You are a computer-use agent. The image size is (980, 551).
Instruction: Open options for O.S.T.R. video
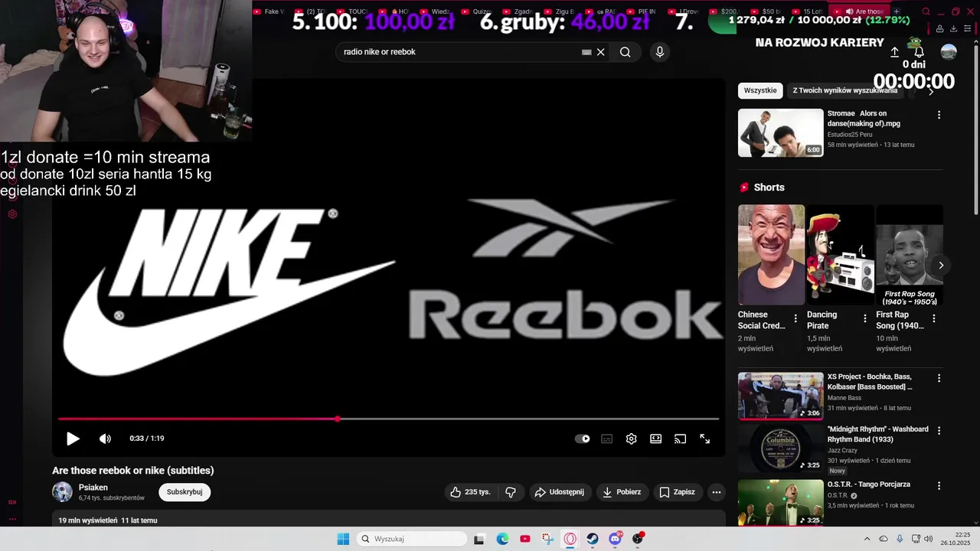939,485
